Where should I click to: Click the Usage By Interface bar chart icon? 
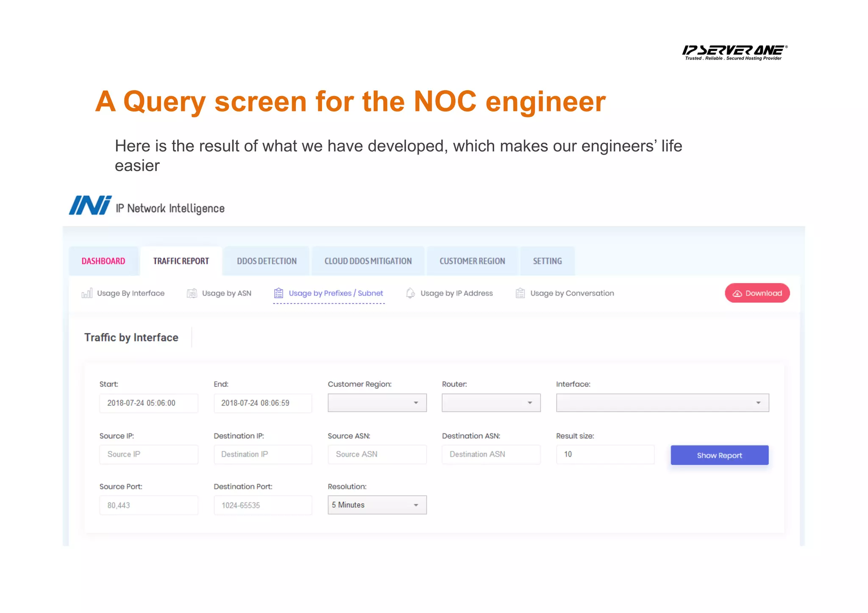pos(87,293)
